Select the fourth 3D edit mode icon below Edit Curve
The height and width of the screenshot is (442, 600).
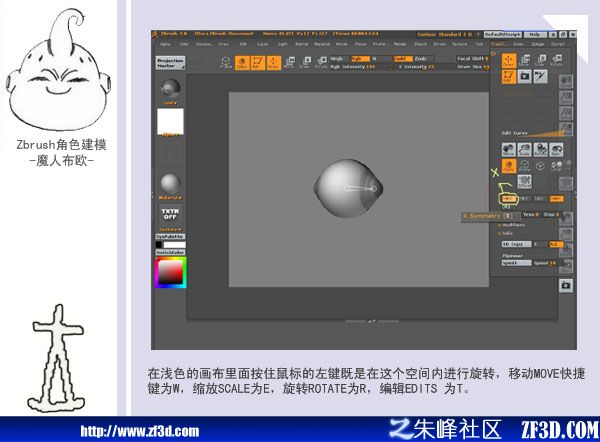tap(556, 150)
